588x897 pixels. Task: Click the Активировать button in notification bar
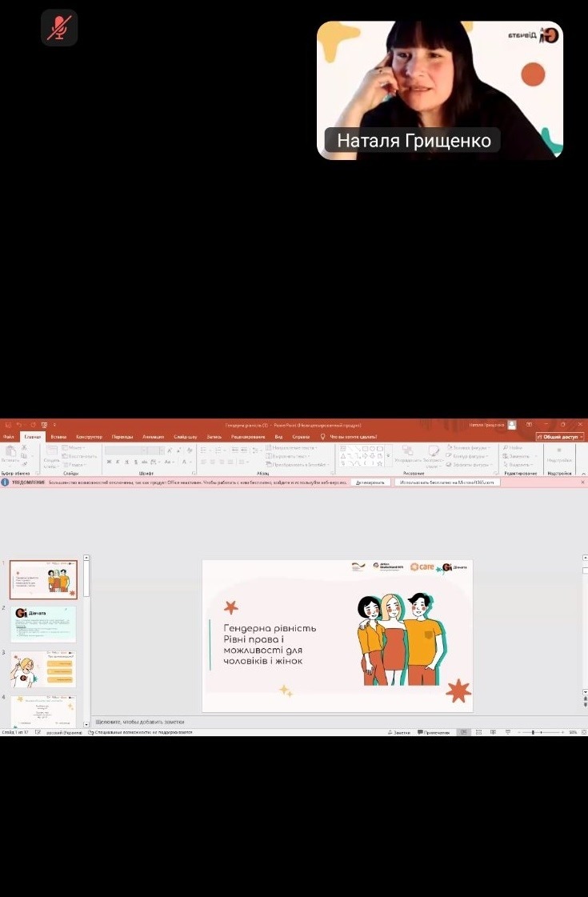coord(370,483)
